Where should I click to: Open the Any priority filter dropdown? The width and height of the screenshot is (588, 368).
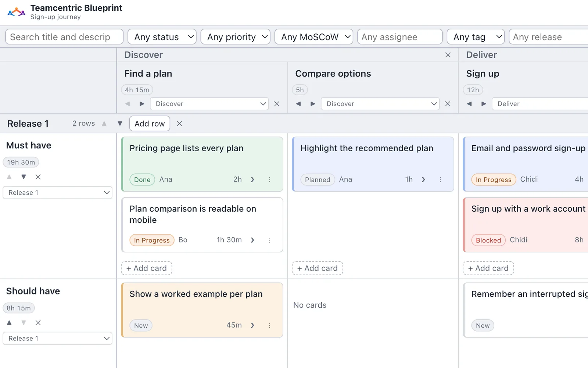236,37
